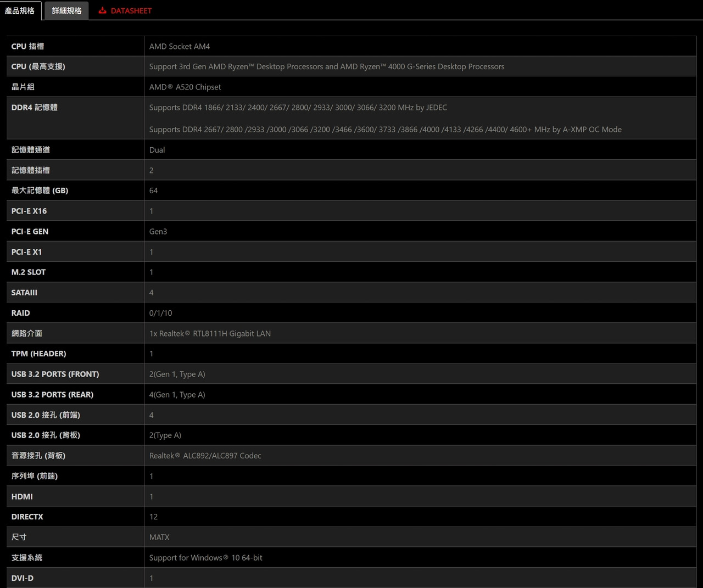The width and height of the screenshot is (703, 588).
Task: Click the MATX size value
Action: (x=159, y=537)
